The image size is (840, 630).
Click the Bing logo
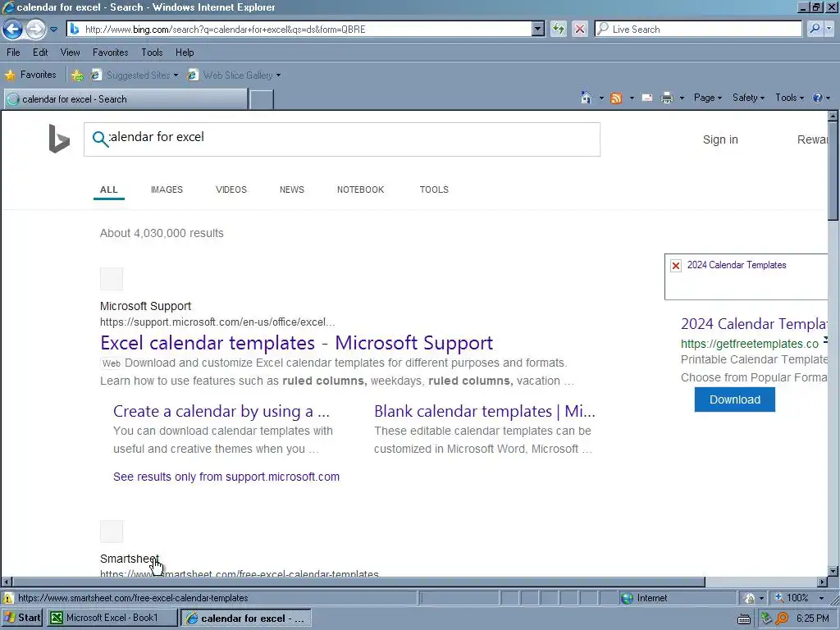tap(59, 138)
